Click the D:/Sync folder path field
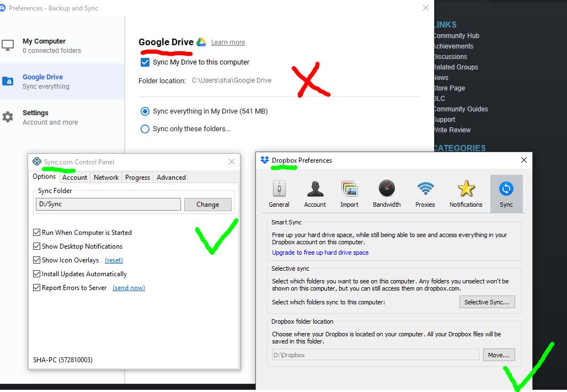Screen dimensions: 567x392 click(x=108, y=204)
